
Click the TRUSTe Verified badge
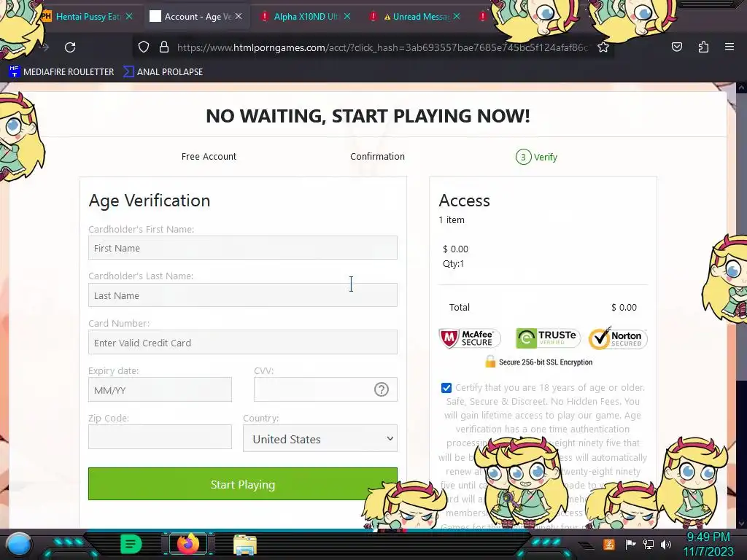pyautogui.click(x=548, y=338)
